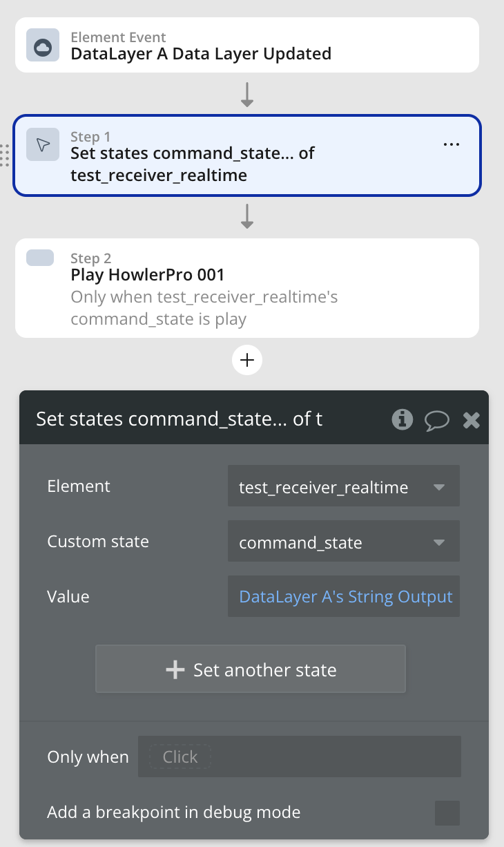Add a new step with the plus button
The image size is (504, 847).
click(x=247, y=360)
